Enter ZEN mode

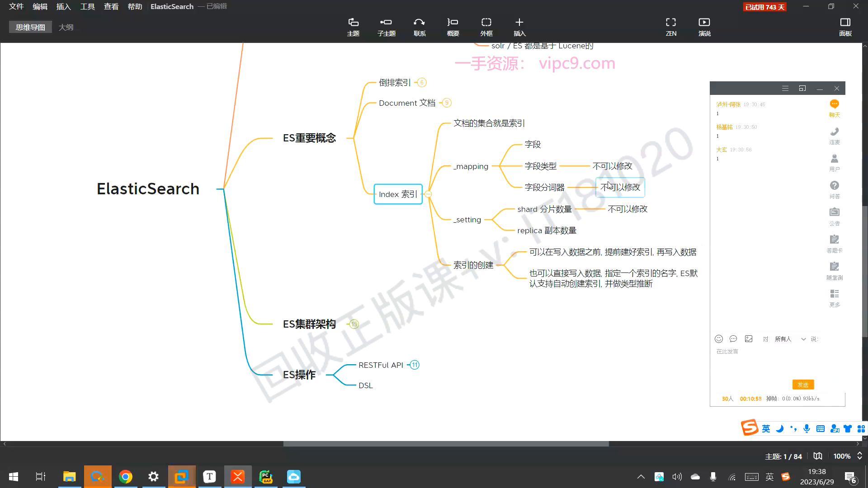(671, 27)
